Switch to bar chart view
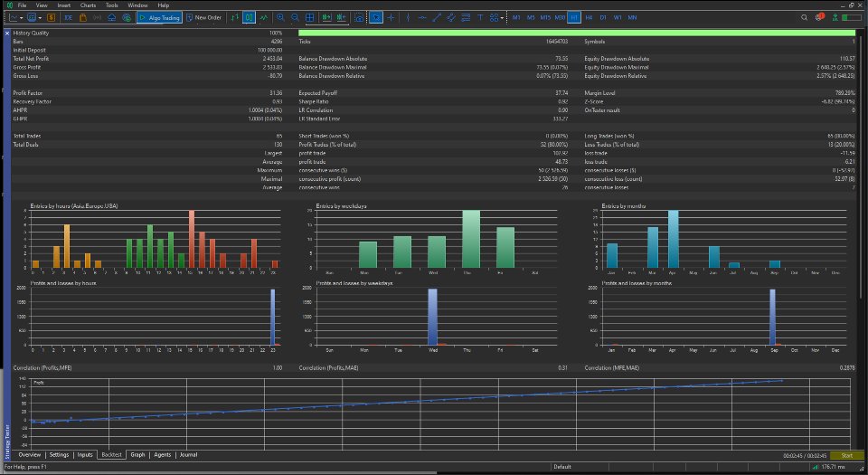This screenshot has height=475, width=868. click(x=235, y=18)
